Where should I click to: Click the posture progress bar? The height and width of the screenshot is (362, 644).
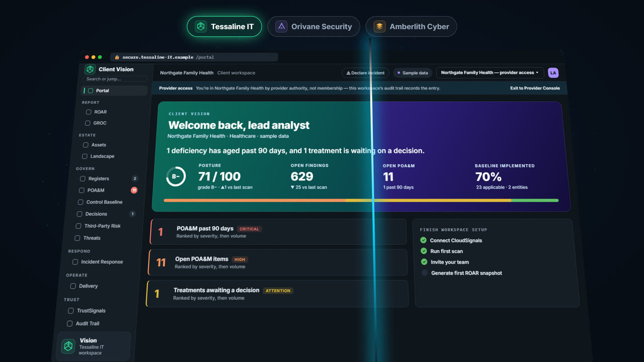(x=361, y=201)
